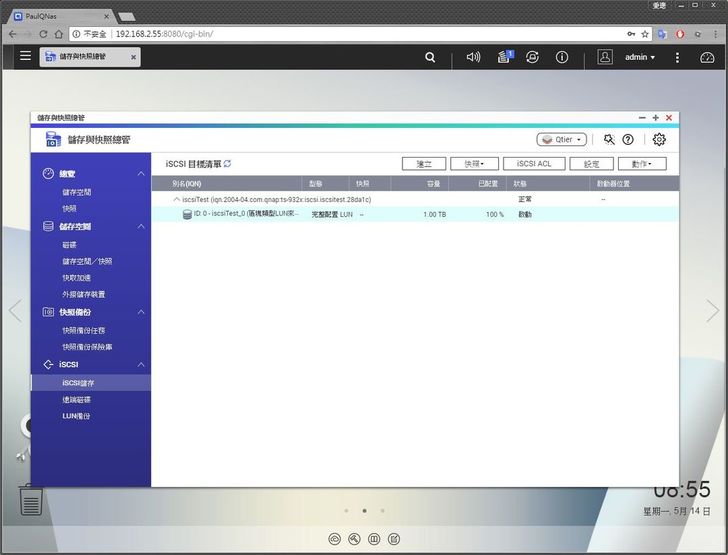
Task: Open storage manager gear settings icon
Action: pos(659,140)
